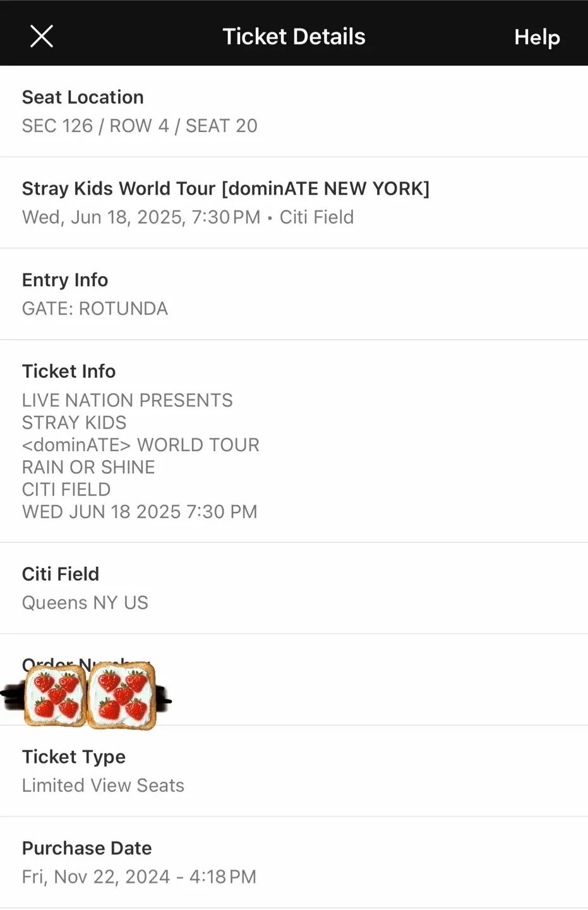
Task: Tap the RAIN OR SHINE line
Action: click(x=88, y=467)
